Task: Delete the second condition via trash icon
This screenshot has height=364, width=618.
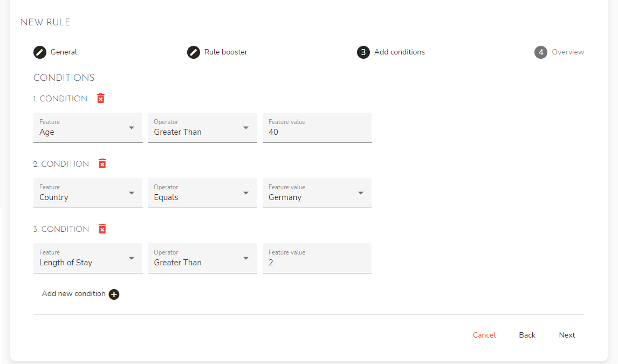Action: click(102, 163)
